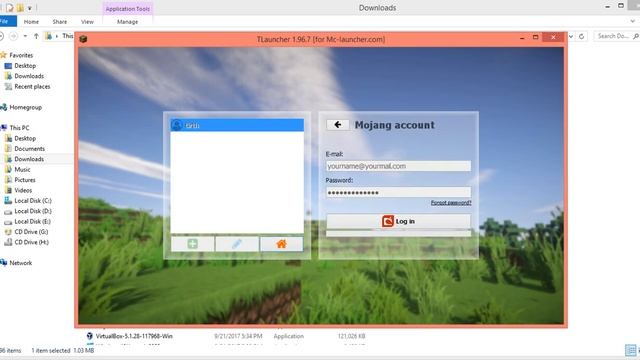Open Desktop under This PC
The height and width of the screenshot is (360, 640).
pyautogui.click(x=25, y=138)
